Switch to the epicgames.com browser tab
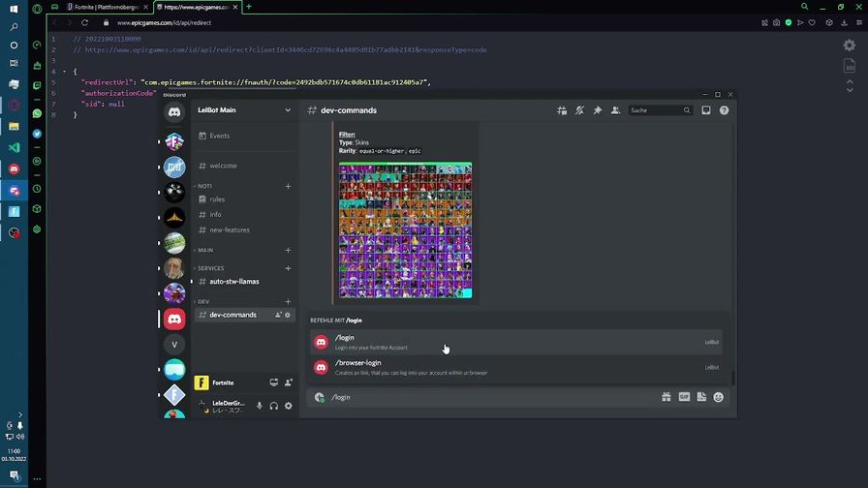Screen dimensions: 868x488 click(x=197, y=7)
